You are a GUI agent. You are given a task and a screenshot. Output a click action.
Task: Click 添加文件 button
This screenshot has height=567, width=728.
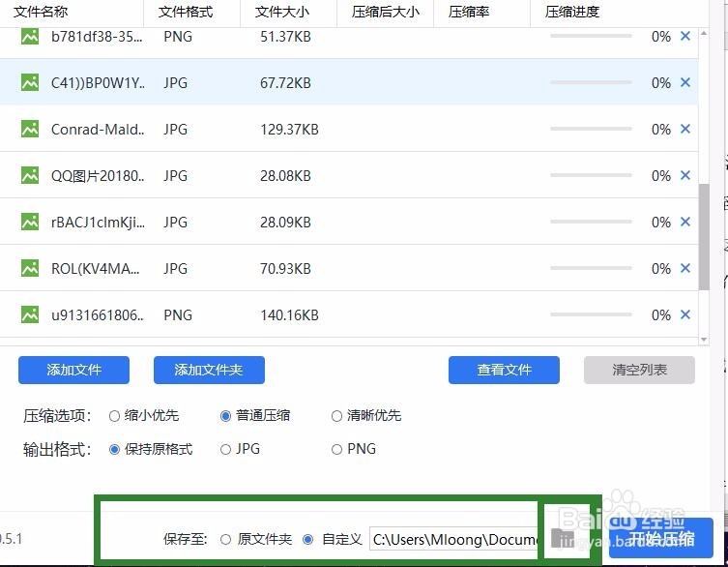(73, 370)
